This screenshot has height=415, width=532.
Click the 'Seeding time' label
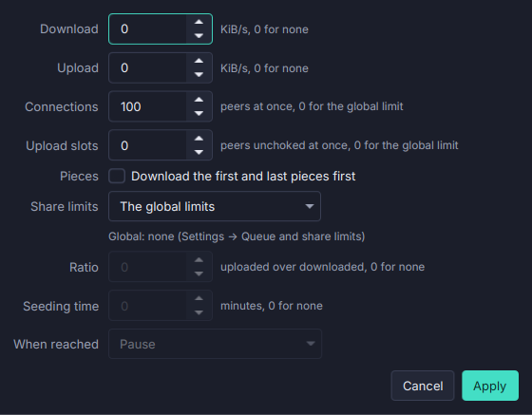pos(61,306)
